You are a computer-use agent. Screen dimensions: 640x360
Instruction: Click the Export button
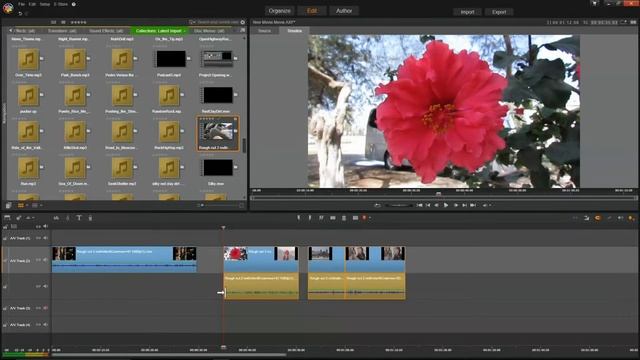coord(499,12)
